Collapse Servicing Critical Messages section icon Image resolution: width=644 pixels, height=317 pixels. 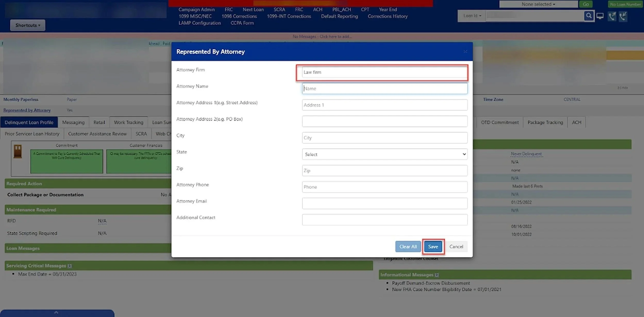(x=70, y=266)
